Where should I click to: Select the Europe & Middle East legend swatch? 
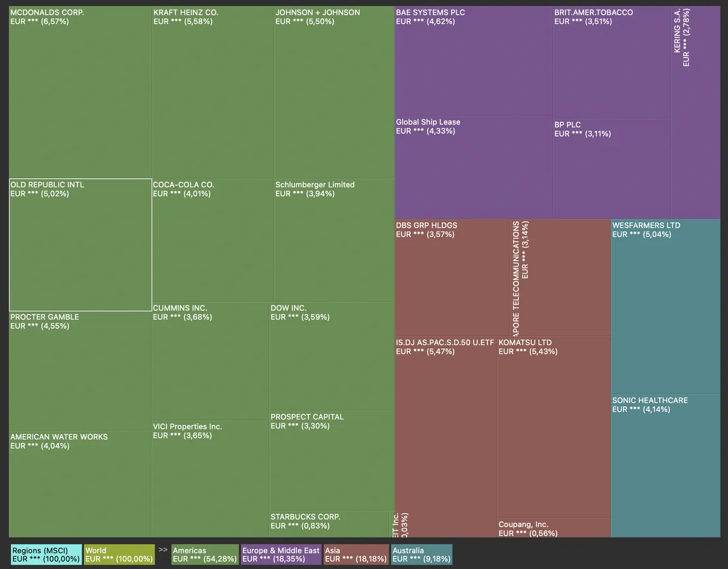[281, 555]
